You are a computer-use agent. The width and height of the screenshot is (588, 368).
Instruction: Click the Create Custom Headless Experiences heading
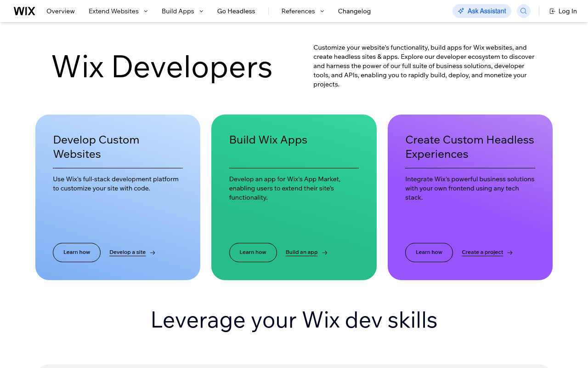(x=469, y=147)
